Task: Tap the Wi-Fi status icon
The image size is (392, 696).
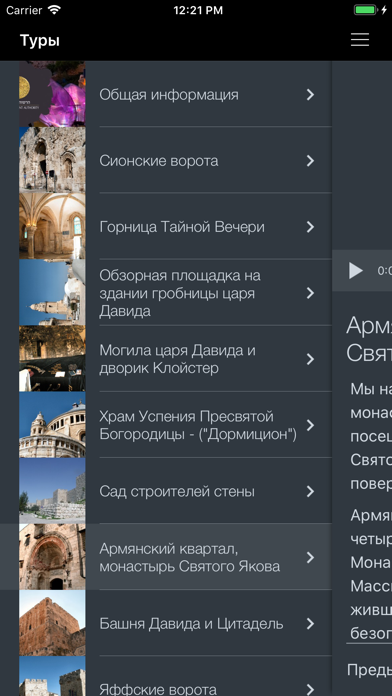Action: [54, 10]
